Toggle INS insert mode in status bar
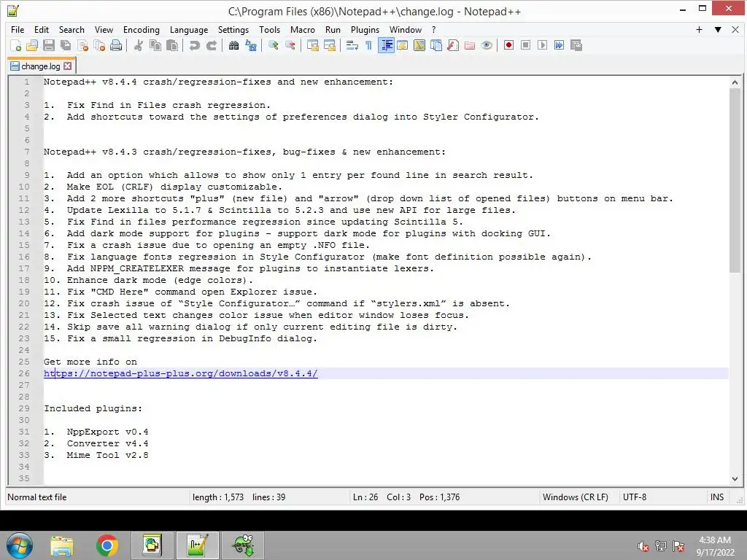Image resolution: width=747 pixels, height=560 pixels. (x=716, y=497)
